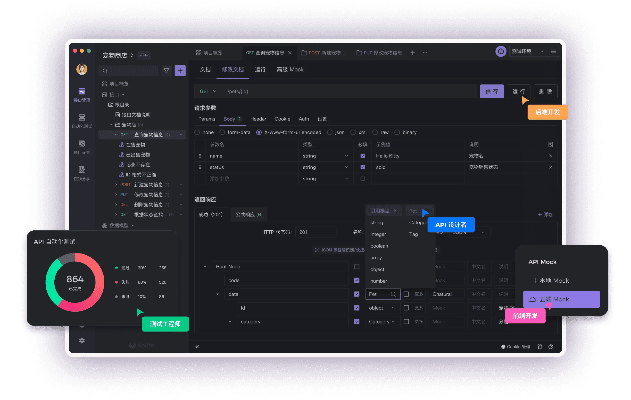Click the purple cloud Mock button in API Mock card
Viewport: 631px width, 400px height.
coord(561,299)
